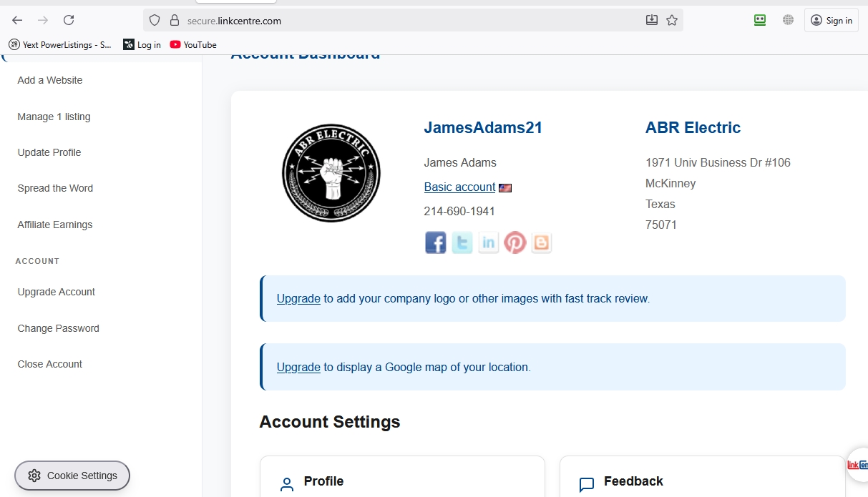Image resolution: width=868 pixels, height=497 pixels.
Task: Open Change Password from account menu
Action: 58,328
